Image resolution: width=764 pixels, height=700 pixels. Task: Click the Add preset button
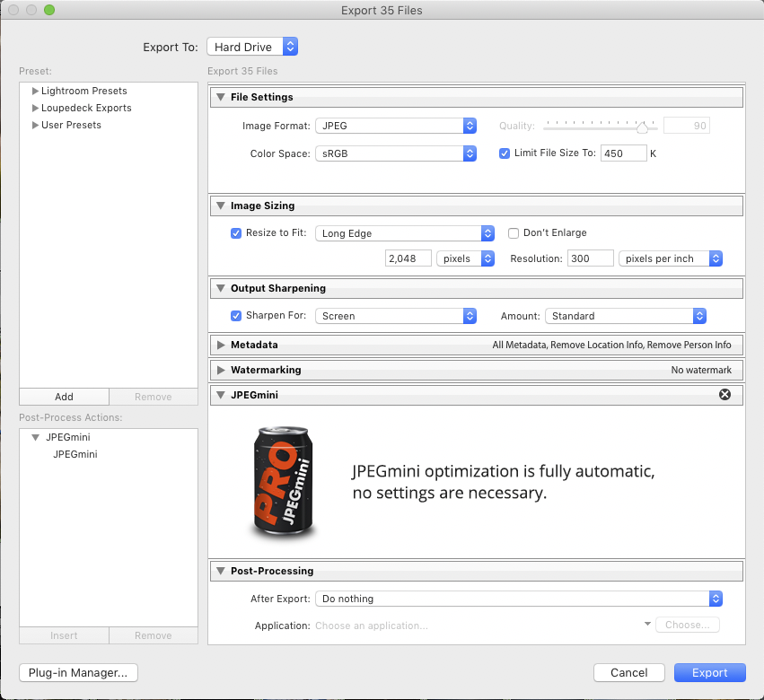tap(64, 397)
